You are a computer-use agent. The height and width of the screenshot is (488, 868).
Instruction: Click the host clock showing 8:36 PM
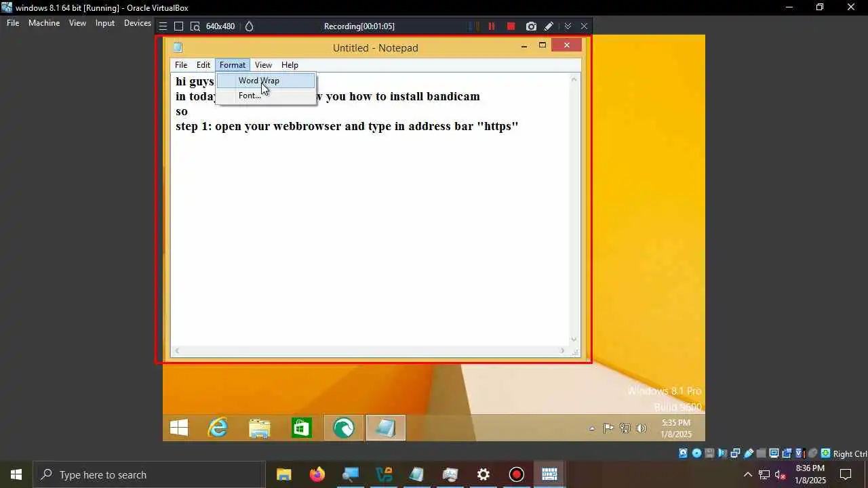point(810,474)
